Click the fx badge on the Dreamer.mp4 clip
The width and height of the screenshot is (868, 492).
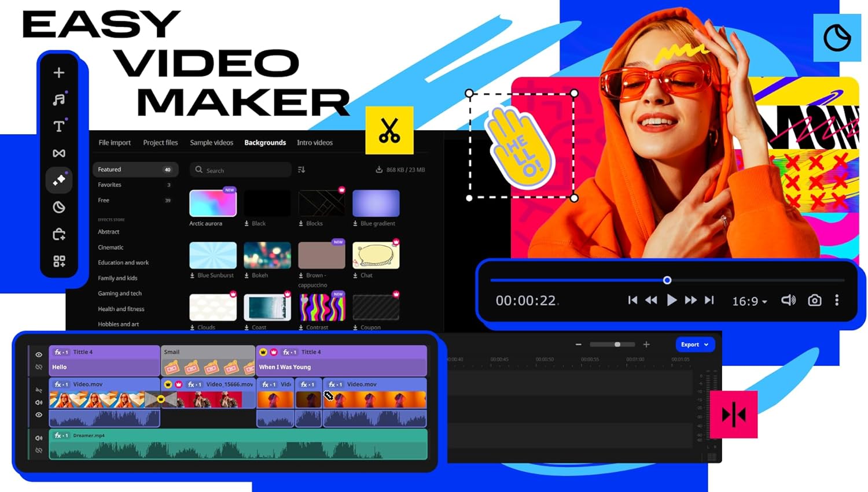[x=61, y=435]
